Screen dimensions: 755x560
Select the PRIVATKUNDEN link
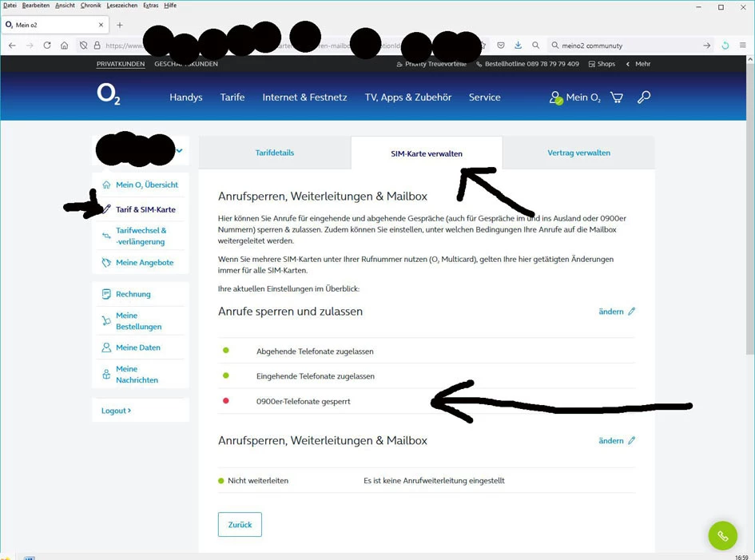[x=121, y=64]
